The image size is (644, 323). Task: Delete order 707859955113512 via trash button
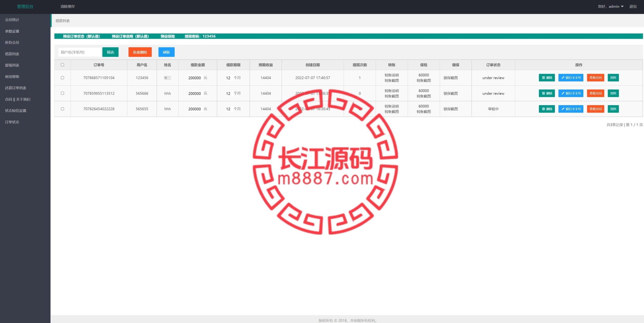click(x=547, y=93)
